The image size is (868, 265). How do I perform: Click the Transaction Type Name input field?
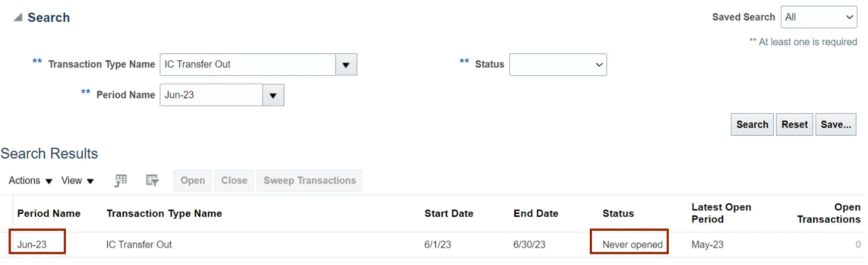point(248,65)
